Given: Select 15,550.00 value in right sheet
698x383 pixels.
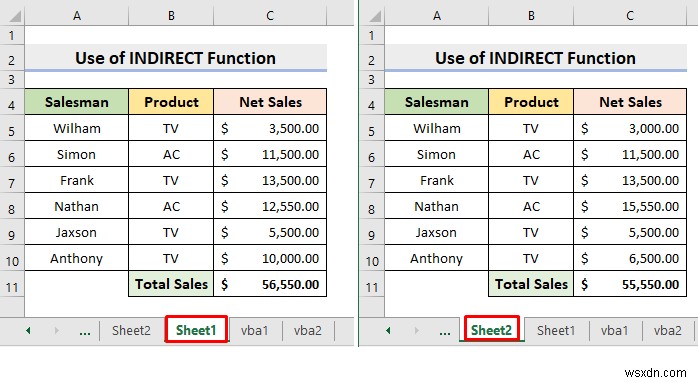Looking at the screenshot, I should coord(630,206).
